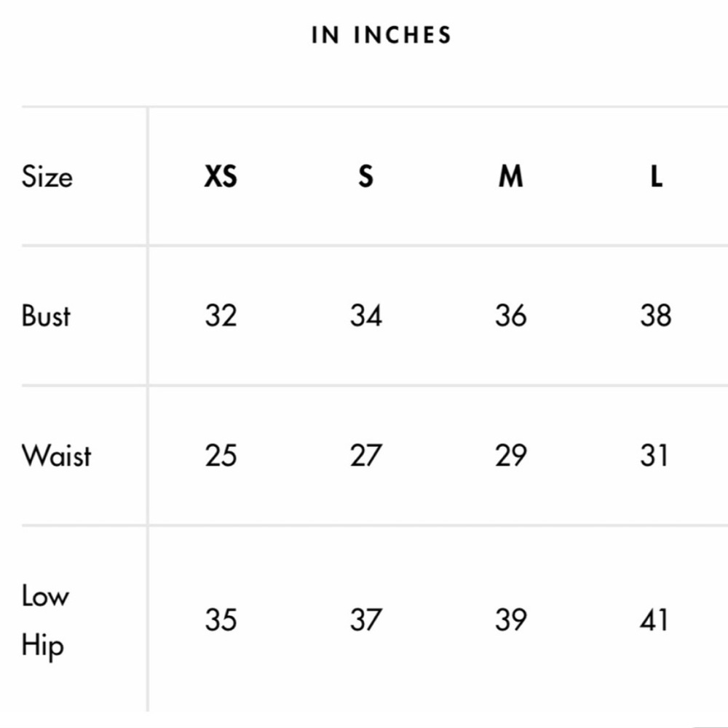Image resolution: width=728 pixels, height=728 pixels.
Task: Click the XS waist value 25
Action: (221, 455)
